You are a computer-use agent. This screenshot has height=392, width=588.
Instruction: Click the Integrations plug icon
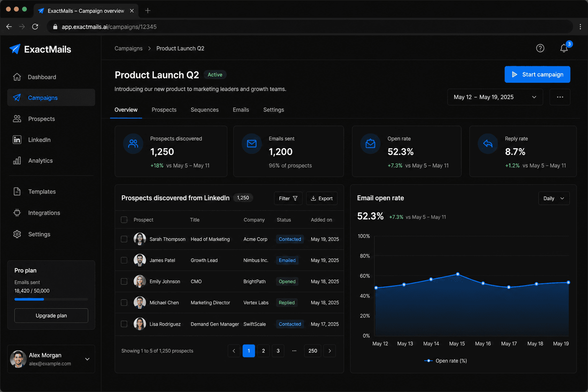click(x=17, y=213)
